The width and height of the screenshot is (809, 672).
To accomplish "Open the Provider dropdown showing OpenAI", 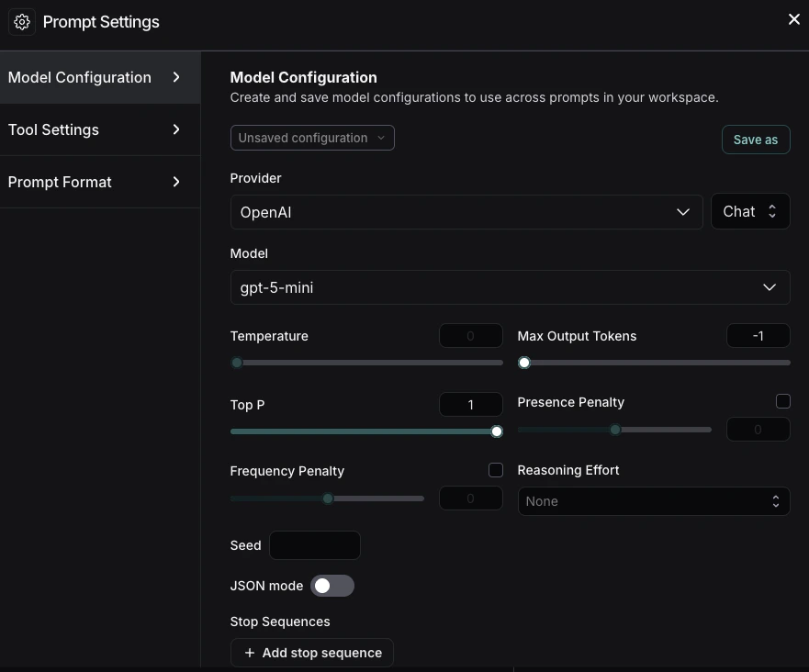I will tap(466, 211).
